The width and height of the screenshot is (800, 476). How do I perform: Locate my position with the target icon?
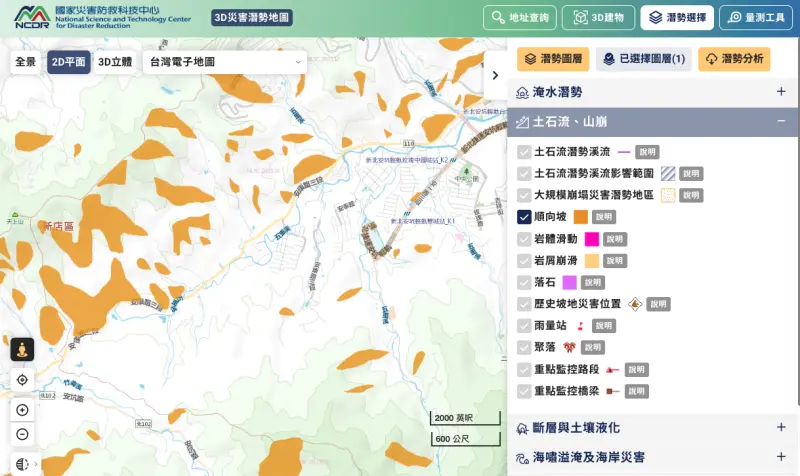22,380
